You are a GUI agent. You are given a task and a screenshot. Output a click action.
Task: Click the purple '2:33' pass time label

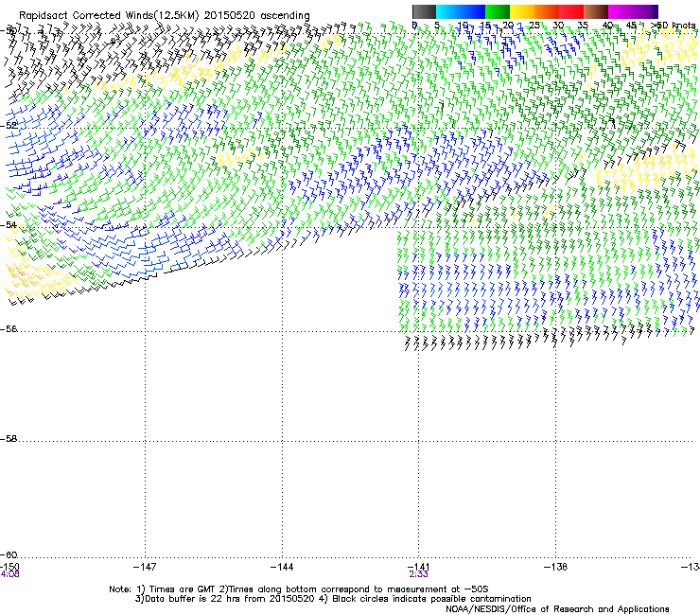click(418, 574)
